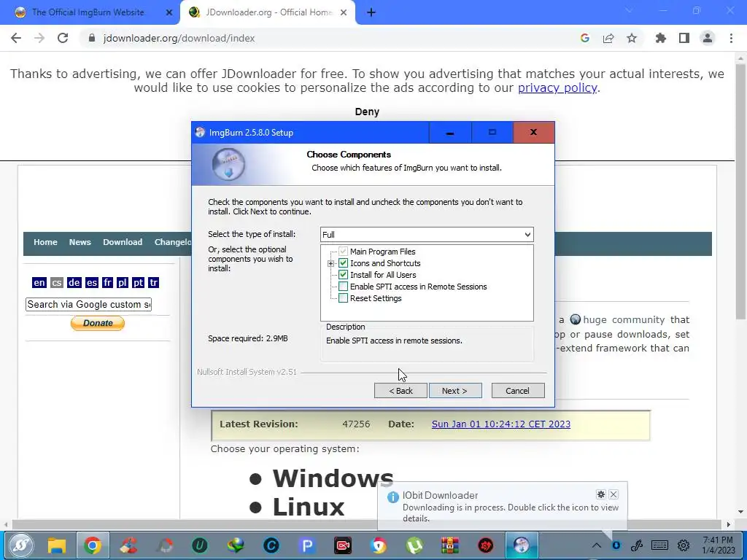747x560 pixels.
Task: Switch site language to de
Action: [74, 282]
